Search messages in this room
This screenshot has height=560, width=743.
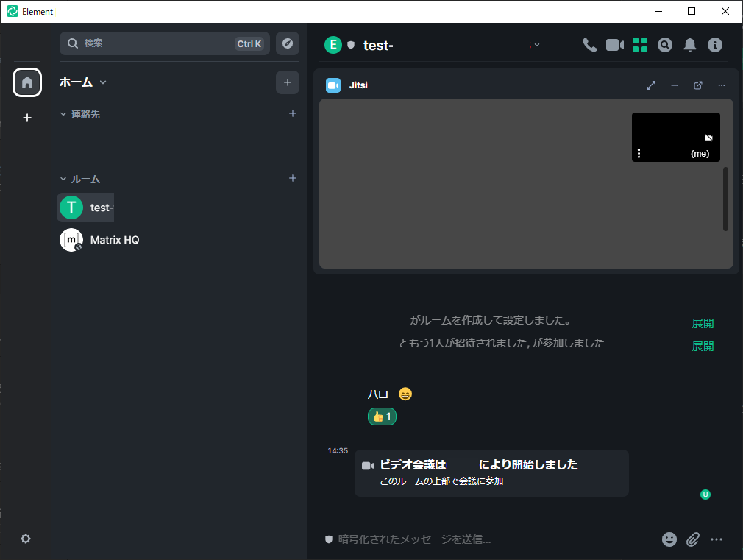tap(664, 45)
